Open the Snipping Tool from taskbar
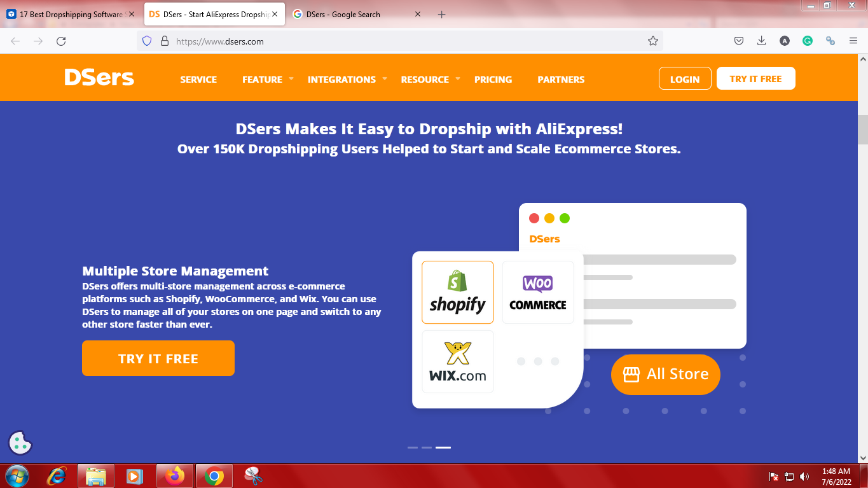The image size is (868, 488). [x=254, y=476]
